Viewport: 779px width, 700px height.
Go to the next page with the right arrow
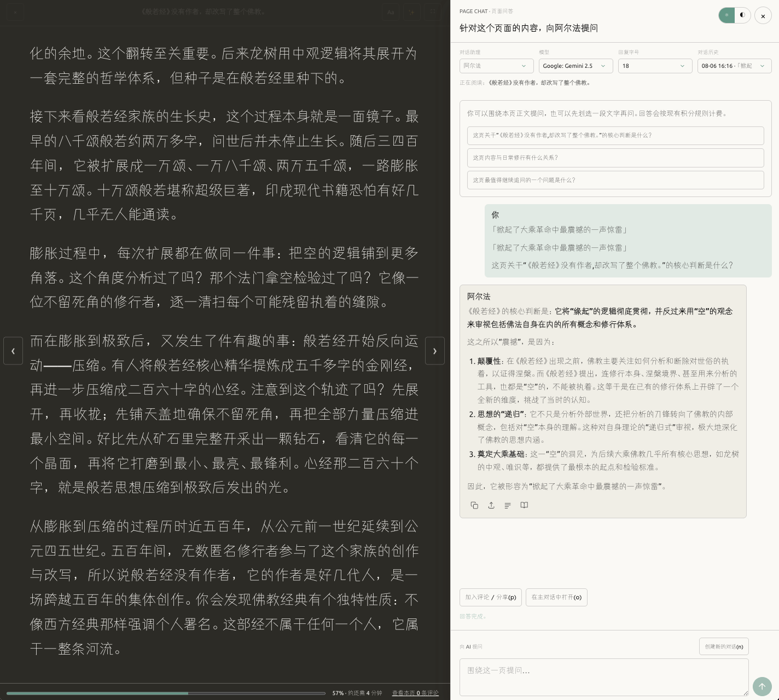pyautogui.click(x=435, y=351)
